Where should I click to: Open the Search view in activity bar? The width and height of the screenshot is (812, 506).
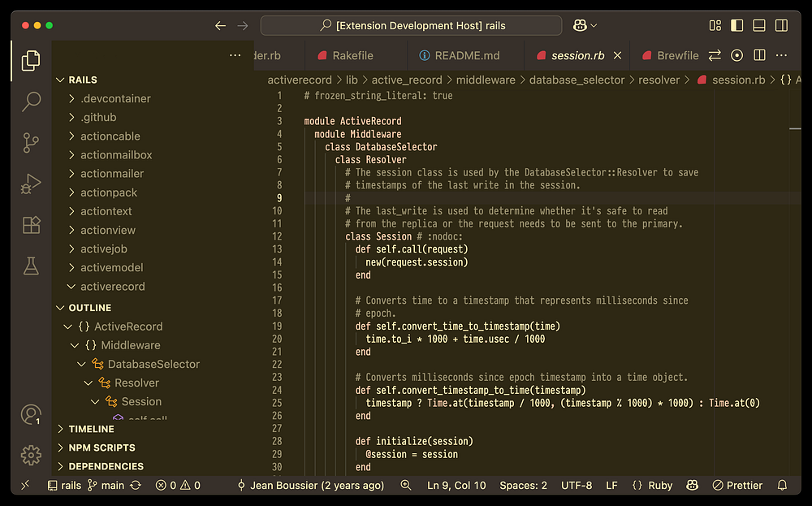point(31,102)
